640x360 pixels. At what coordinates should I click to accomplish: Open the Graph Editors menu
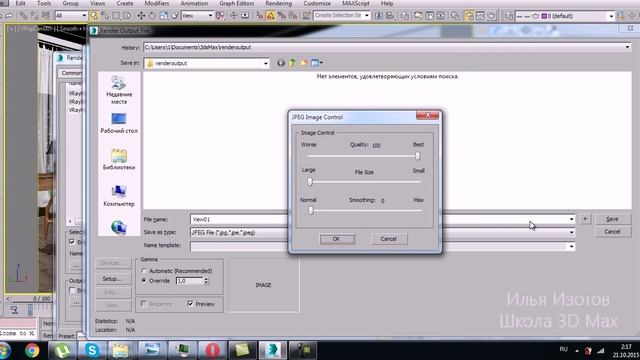[x=237, y=3]
